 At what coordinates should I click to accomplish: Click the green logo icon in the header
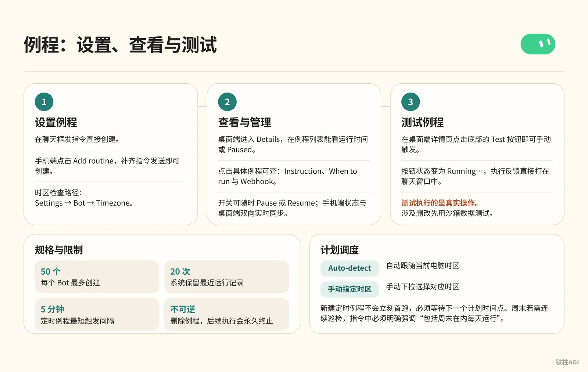538,44
